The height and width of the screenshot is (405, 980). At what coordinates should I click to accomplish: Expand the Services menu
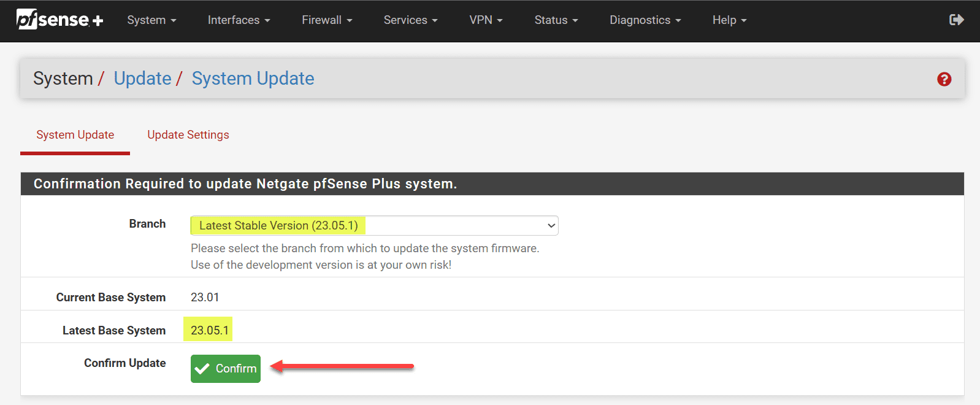410,20
